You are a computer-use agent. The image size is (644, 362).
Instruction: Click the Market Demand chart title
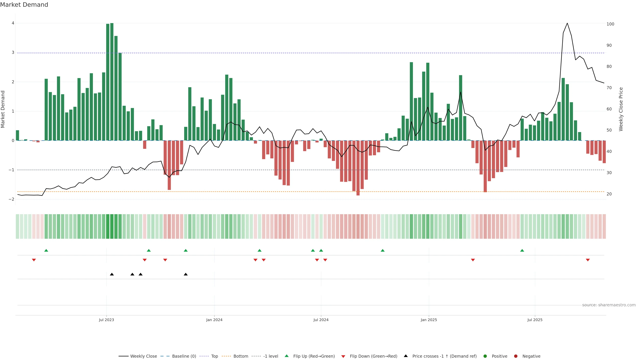pyautogui.click(x=24, y=5)
